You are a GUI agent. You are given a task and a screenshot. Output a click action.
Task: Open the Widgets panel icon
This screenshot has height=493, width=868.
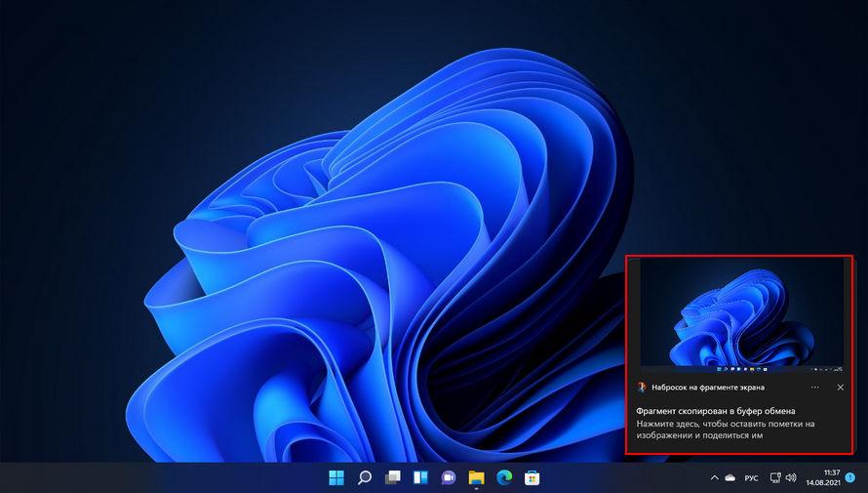point(420,477)
